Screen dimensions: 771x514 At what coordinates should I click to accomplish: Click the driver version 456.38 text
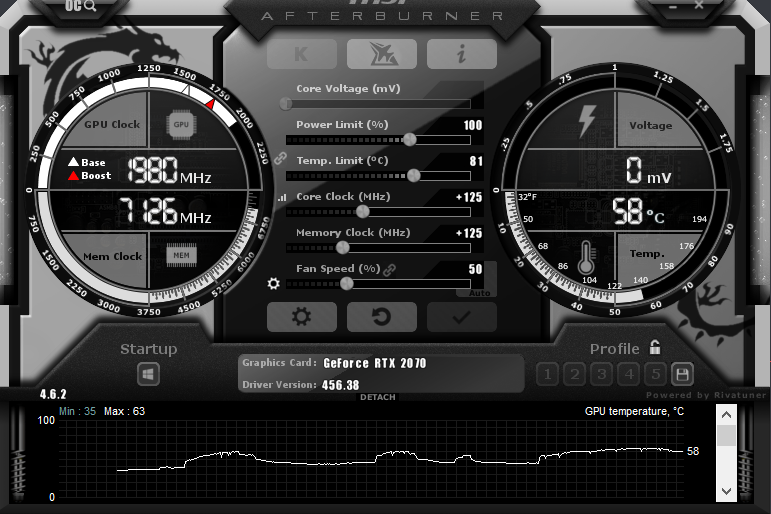pos(340,385)
